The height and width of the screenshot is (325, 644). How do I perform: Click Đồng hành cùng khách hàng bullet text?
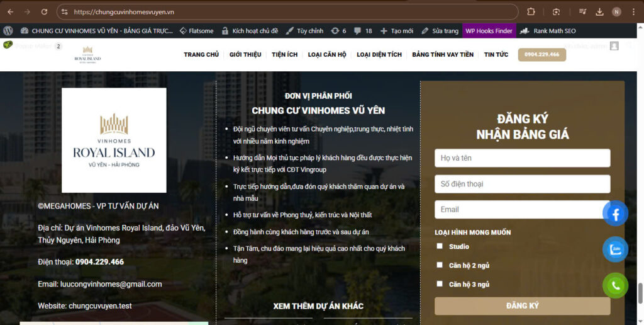coord(301,232)
